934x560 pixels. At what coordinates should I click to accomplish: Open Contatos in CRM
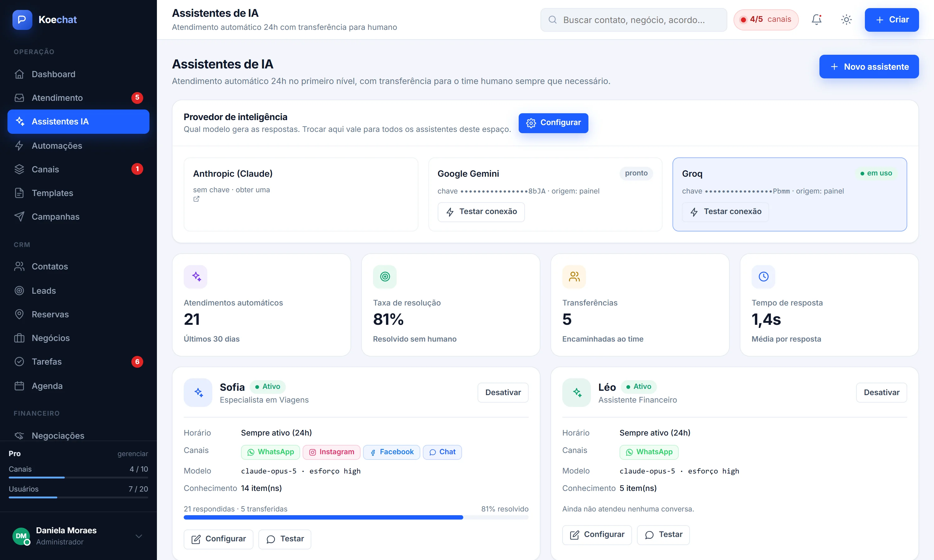(x=78, y=266)
